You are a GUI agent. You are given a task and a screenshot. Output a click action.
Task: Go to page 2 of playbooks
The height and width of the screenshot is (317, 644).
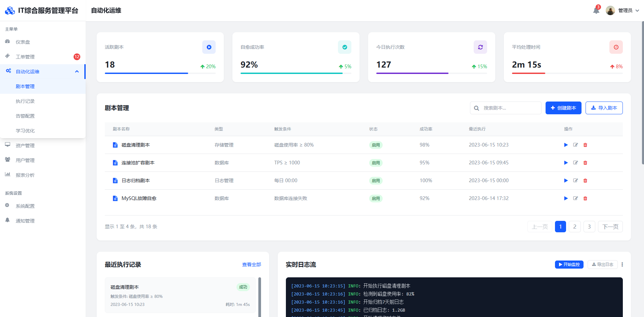coord(574,227)
